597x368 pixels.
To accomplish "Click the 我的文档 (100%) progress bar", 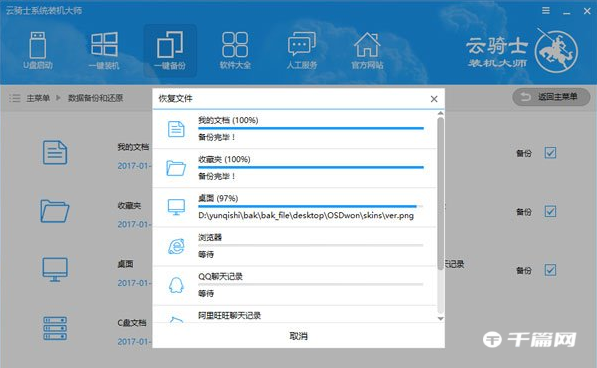I will pyautogui.click(x=311, y=129).
